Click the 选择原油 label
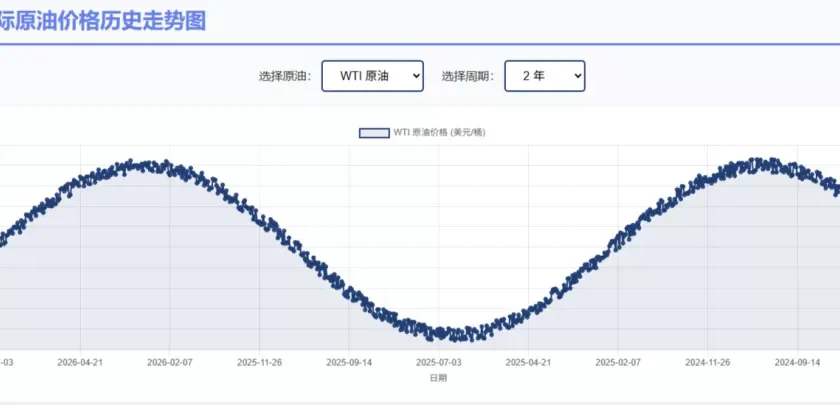 pos(285,76)
